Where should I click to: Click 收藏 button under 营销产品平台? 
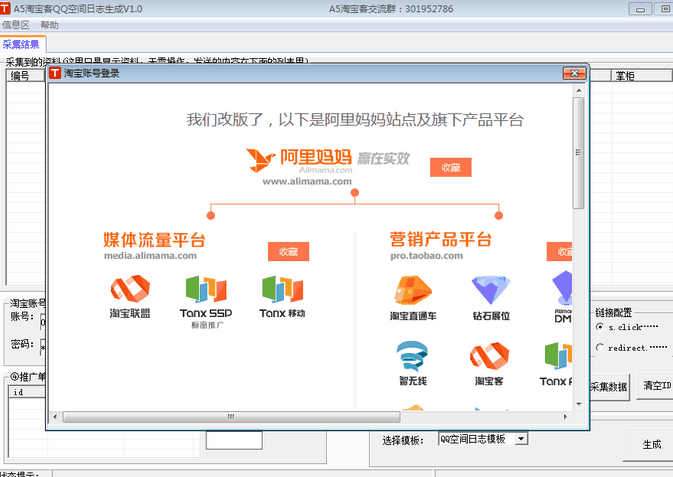point(560,252)
